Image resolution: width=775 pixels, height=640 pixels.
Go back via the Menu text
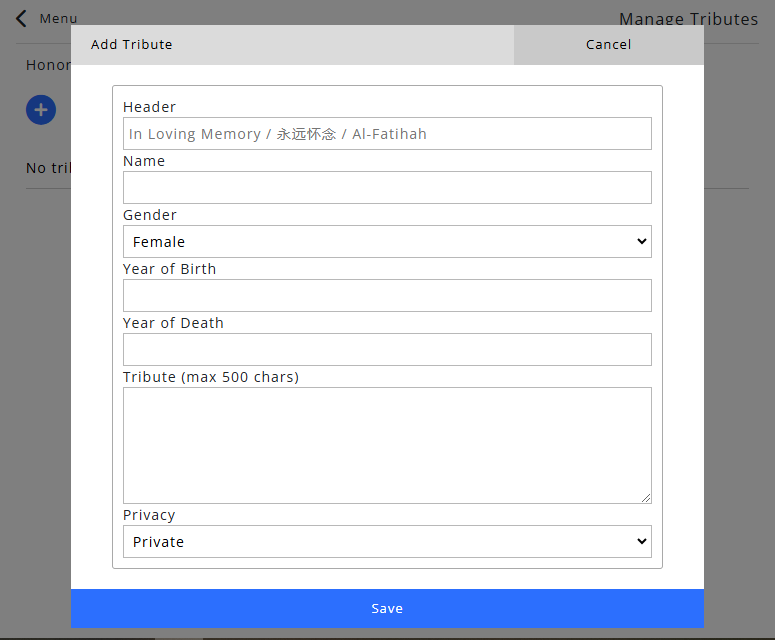(x=58, y=19)
